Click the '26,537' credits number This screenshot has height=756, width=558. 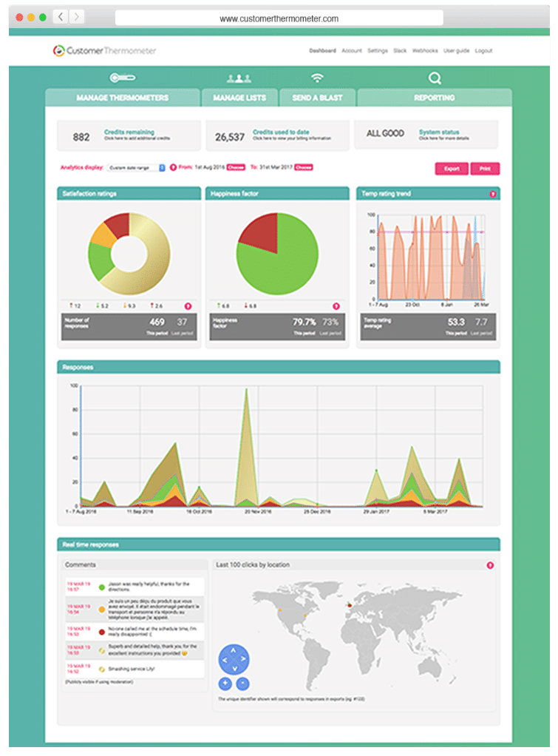tap(230, 138)
